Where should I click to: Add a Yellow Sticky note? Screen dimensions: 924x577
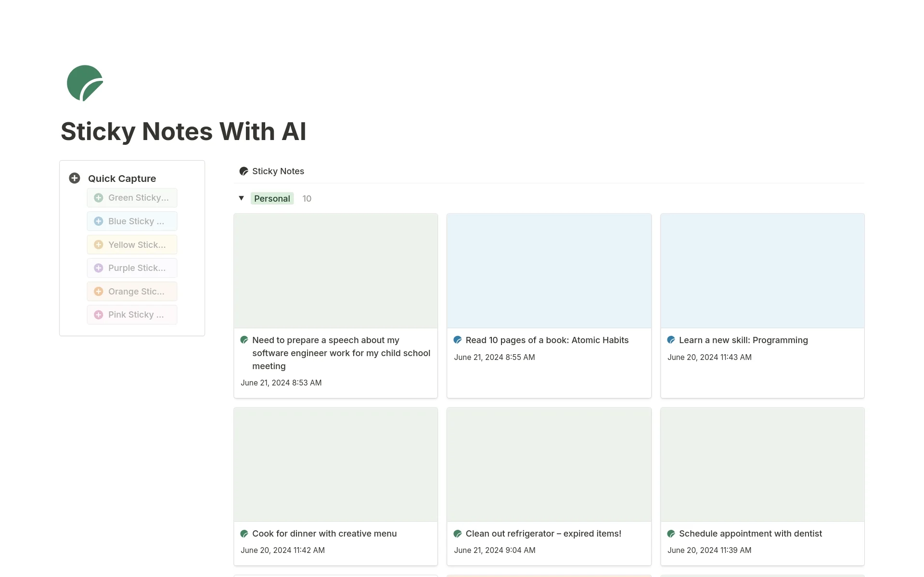tap(132, 245)
